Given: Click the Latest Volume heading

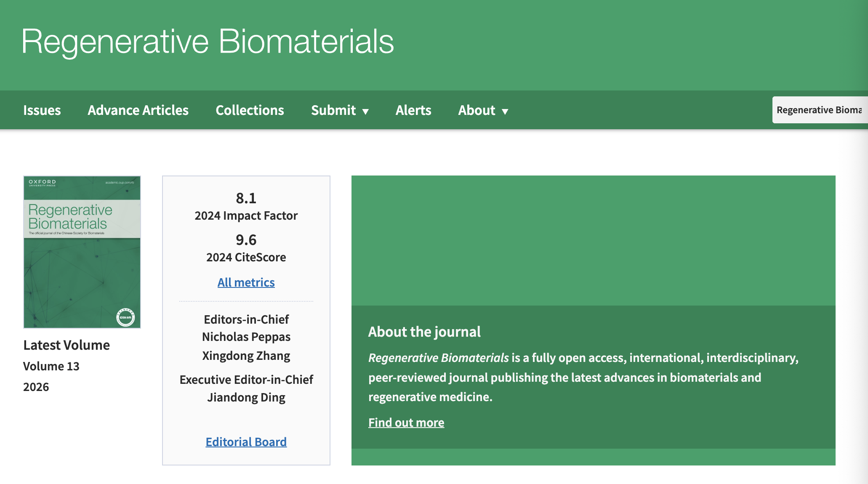Looking at the screenshot, I should pyautogui.click(x=67, y=345).
